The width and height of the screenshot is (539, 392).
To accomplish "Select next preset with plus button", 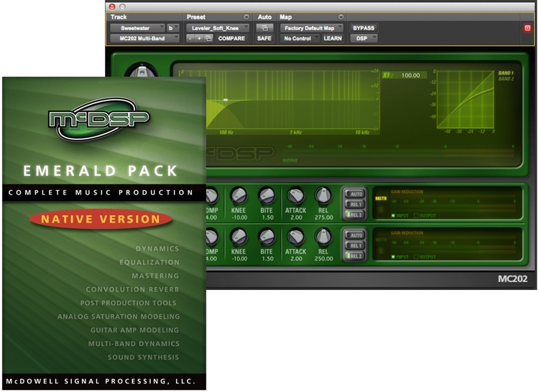I will (199, 39).
